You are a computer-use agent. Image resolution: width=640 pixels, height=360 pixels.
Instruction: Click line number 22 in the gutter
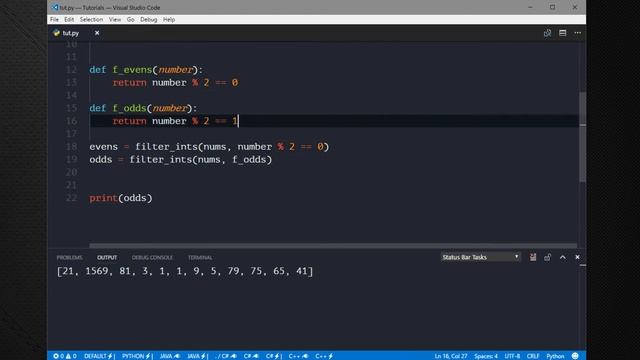(x=71, y=198)
